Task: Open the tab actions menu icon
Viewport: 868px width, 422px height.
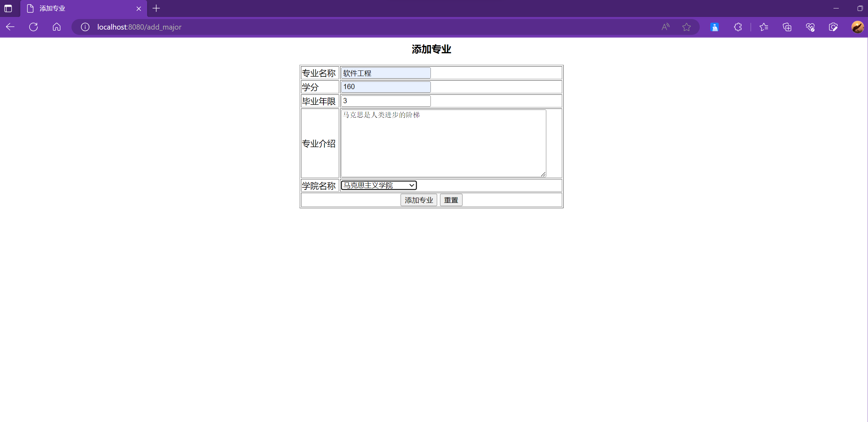Action: click(8, 8)
